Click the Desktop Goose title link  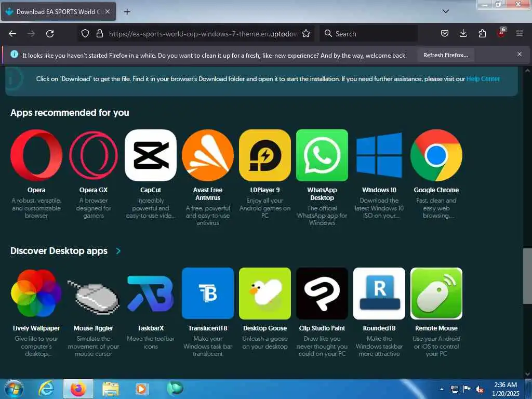[x=265, y=328]
